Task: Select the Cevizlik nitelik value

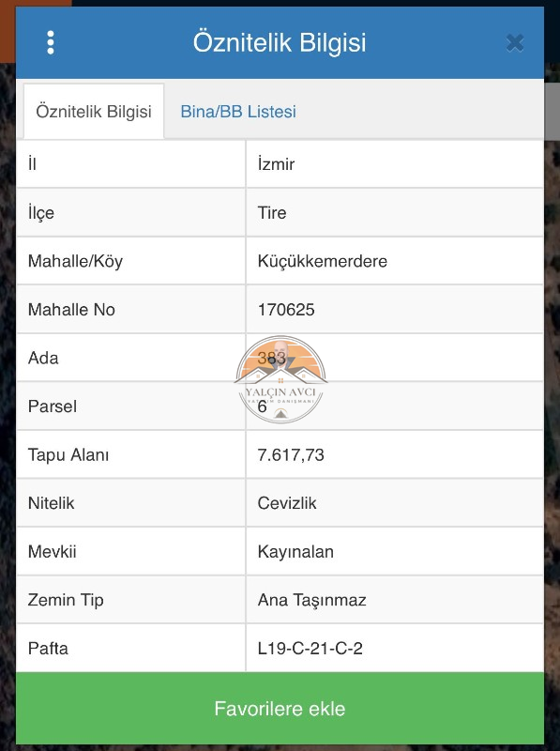Action: [287, 503]
